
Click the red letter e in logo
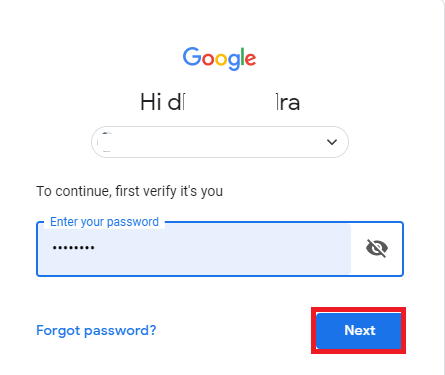pos(250,60)
